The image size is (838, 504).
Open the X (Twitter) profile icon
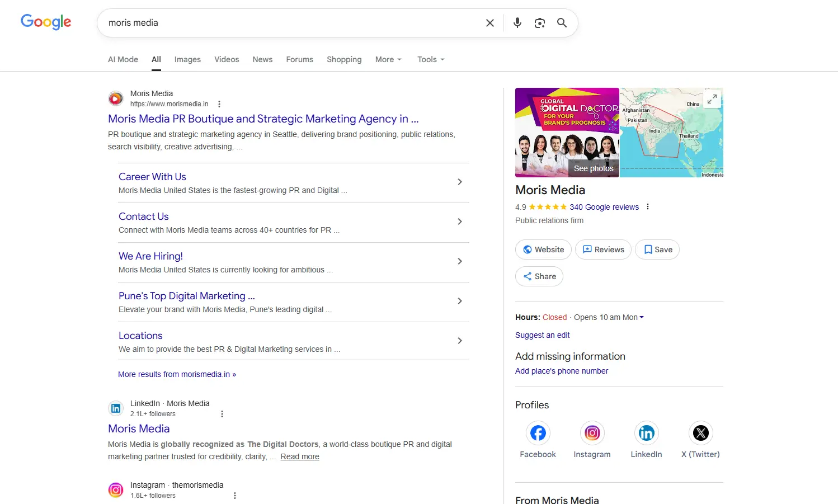pyautogui.click(x=700, y=433)
